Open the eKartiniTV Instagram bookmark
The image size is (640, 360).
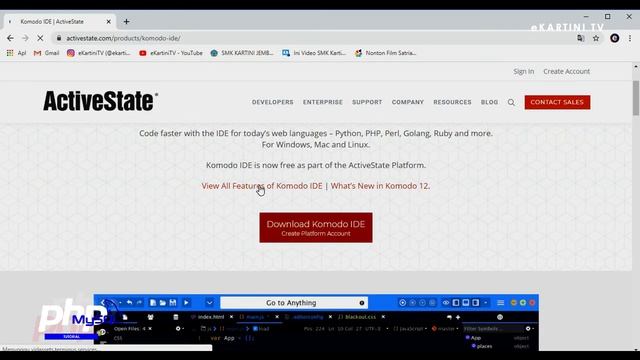coord(98,53)
